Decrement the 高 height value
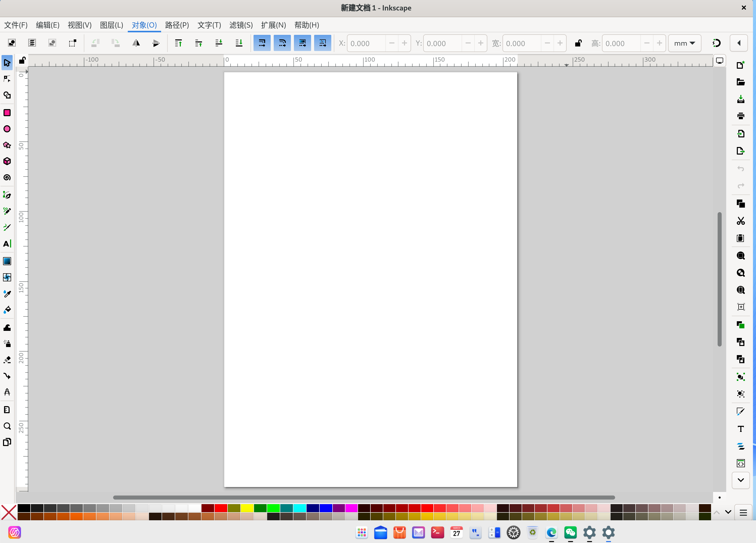 coord(647,43)
